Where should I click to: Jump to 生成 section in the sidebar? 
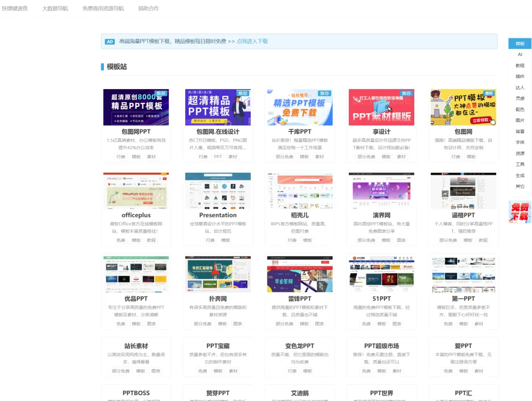[x=520, y=176]
